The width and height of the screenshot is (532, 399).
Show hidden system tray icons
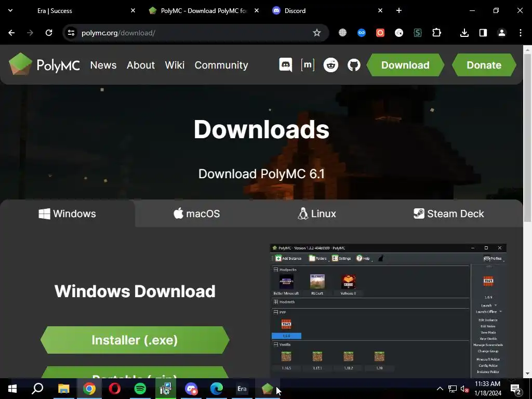440,389
